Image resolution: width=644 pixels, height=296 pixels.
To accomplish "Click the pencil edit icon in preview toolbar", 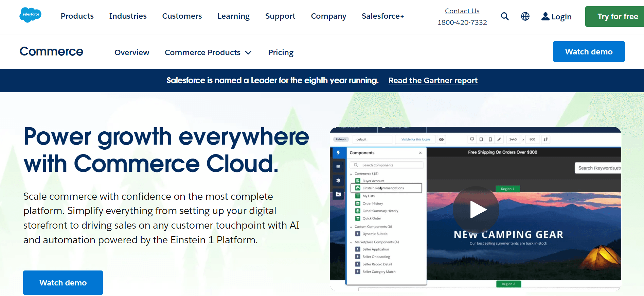I will tap(499, 139).
